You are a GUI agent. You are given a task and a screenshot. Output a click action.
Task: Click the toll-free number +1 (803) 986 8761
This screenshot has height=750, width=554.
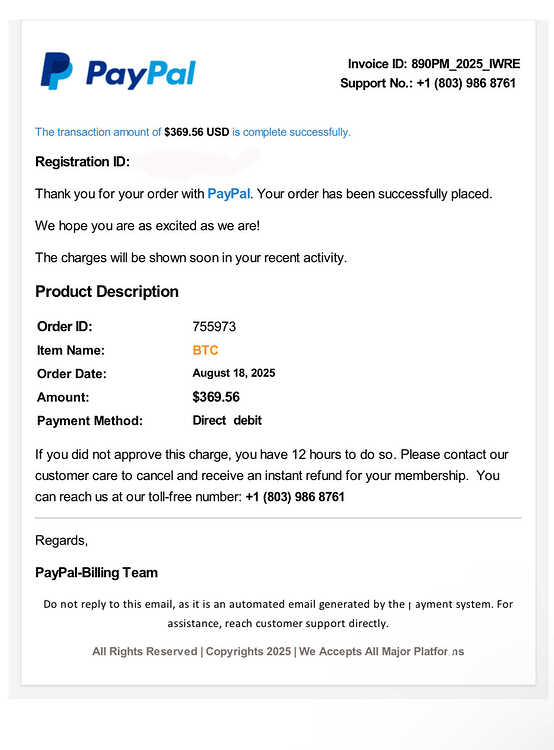point(295,497)
